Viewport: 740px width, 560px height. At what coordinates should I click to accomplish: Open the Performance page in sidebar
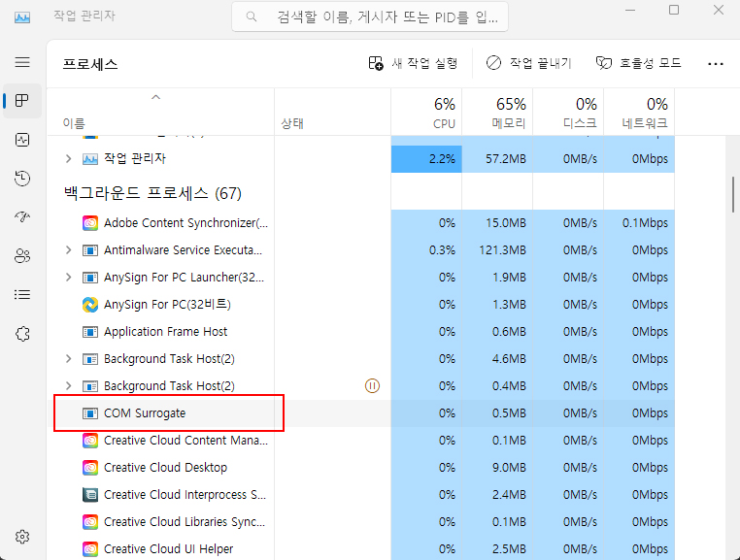pos(22,140)
